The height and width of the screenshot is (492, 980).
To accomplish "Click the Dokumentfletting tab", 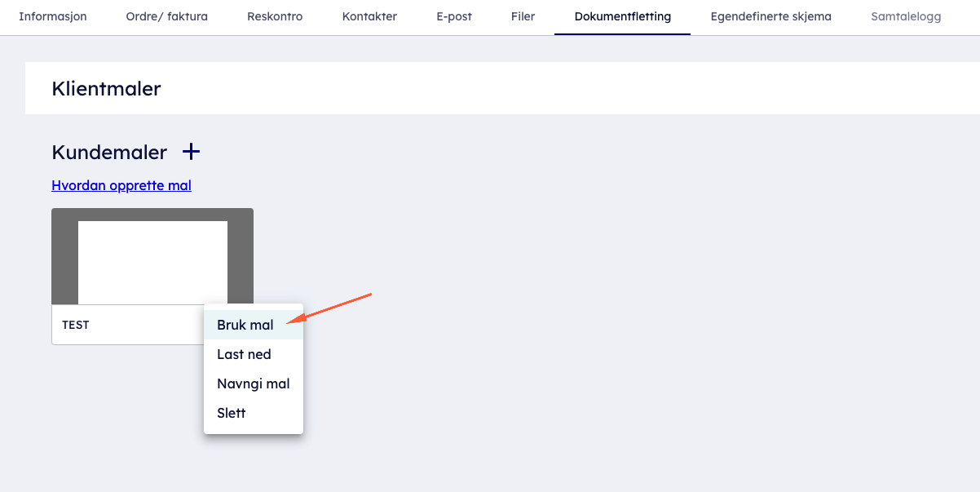I will tap(622, 16).
